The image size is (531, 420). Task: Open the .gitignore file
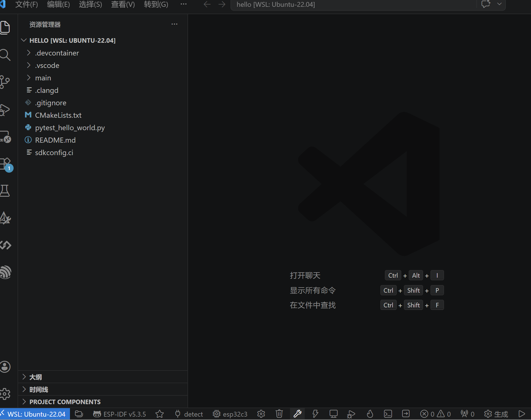coord(103,103)
